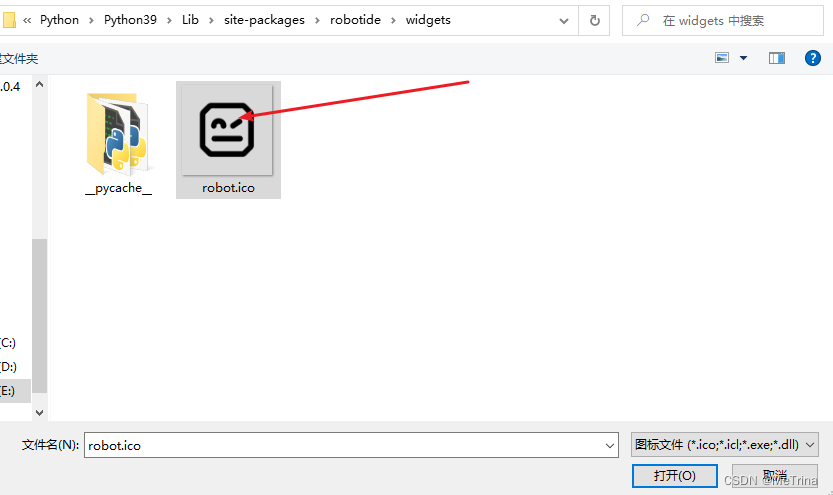This screenshot has width=833, height=495.
Task: Expand address bar history dropdown
Action: click(564, 21)
